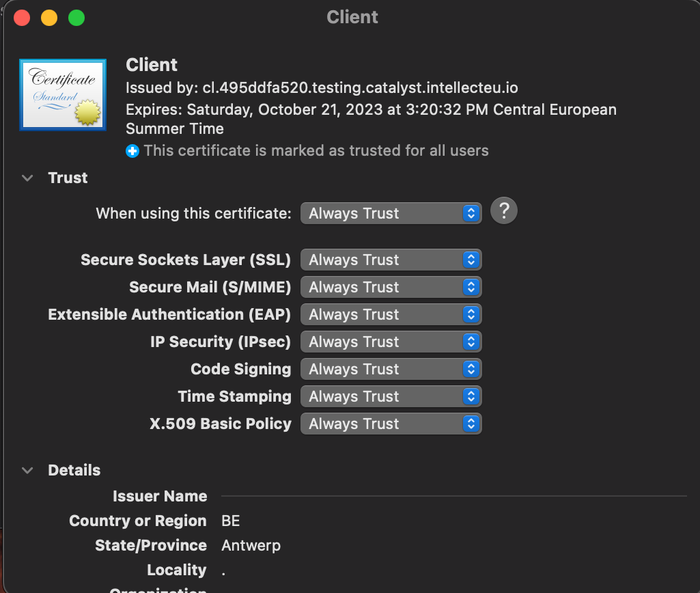The height and width of the screenshot is (593, 700).
Task: Open the When using this certificate dropdown
Action: click(391, 212)
